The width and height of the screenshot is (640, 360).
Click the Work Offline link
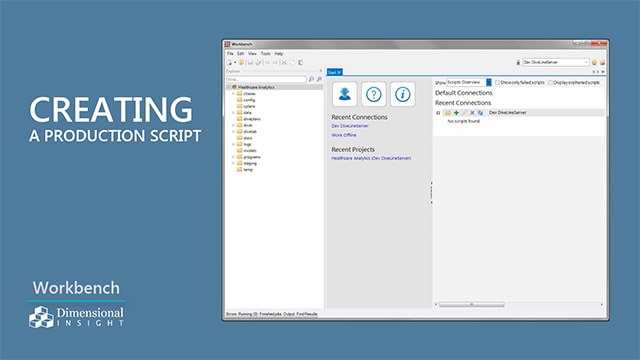[x=344, y=135]
